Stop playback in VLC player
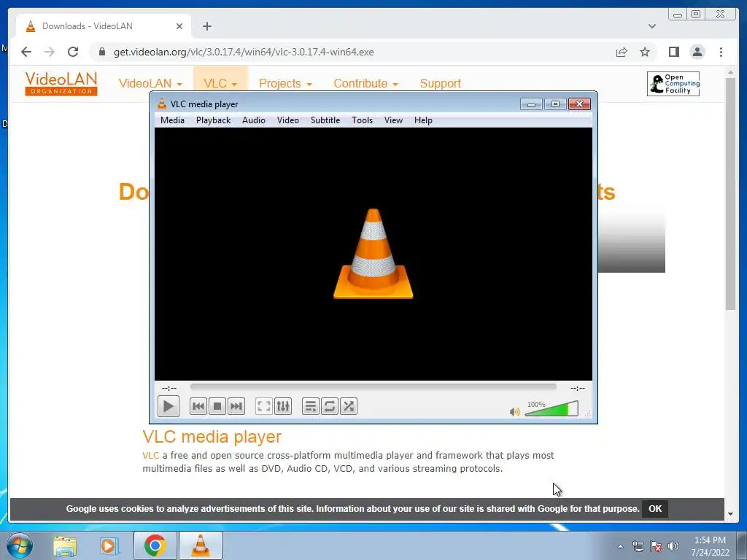747x560 pixels. pyautogui.click(x=217, y=406)
